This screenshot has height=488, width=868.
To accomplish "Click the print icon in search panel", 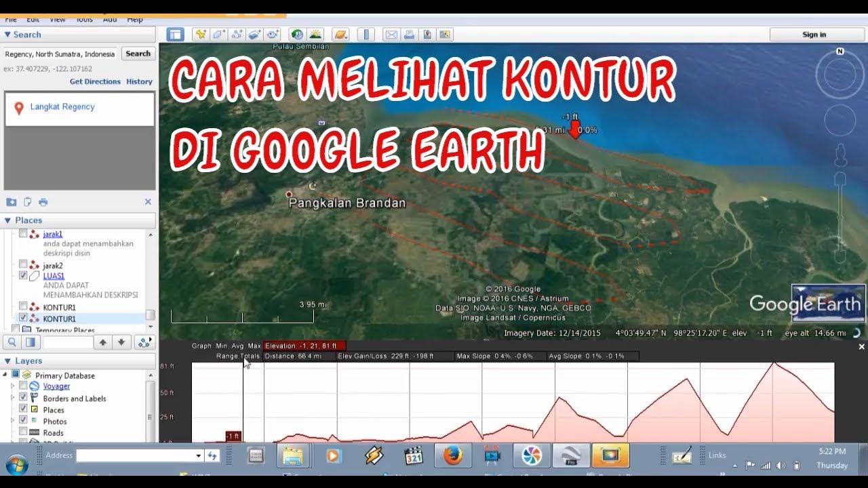I will coord(43,202).
